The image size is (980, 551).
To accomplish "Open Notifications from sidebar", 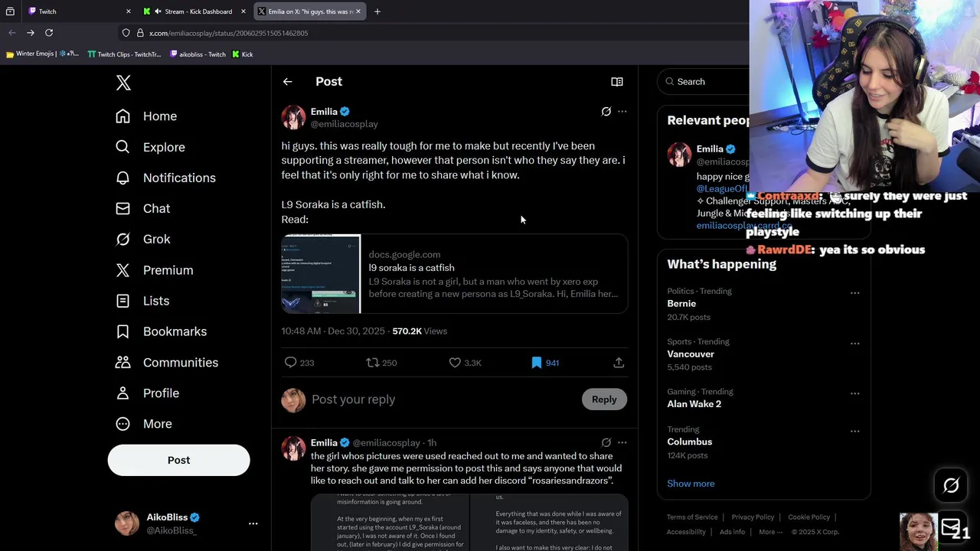I will click(x=165, y=178).
